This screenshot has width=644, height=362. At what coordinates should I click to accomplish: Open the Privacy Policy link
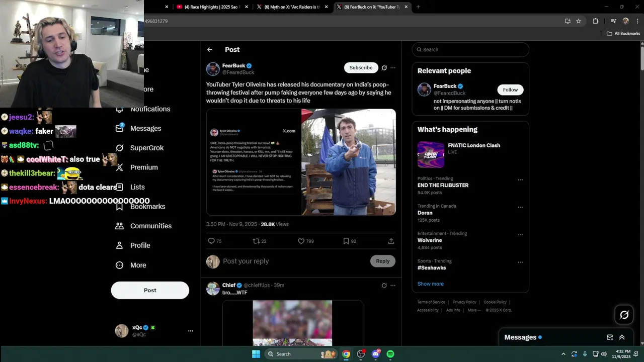464,302
